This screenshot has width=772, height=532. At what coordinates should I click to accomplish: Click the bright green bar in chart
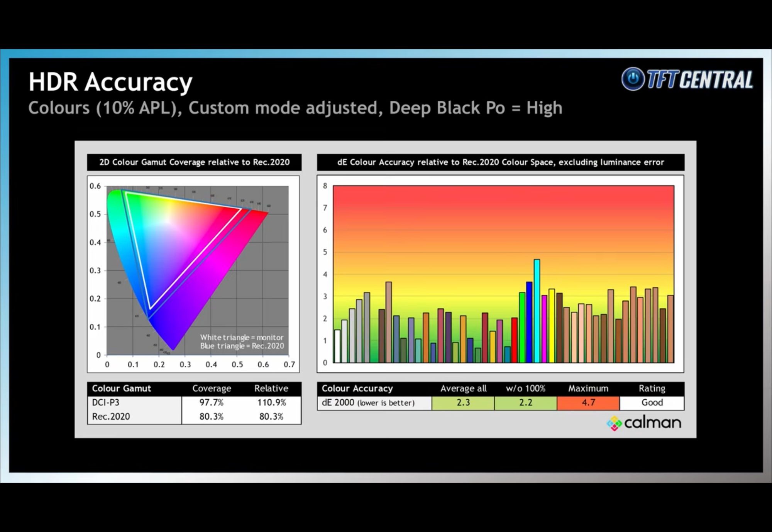(522, 327)
